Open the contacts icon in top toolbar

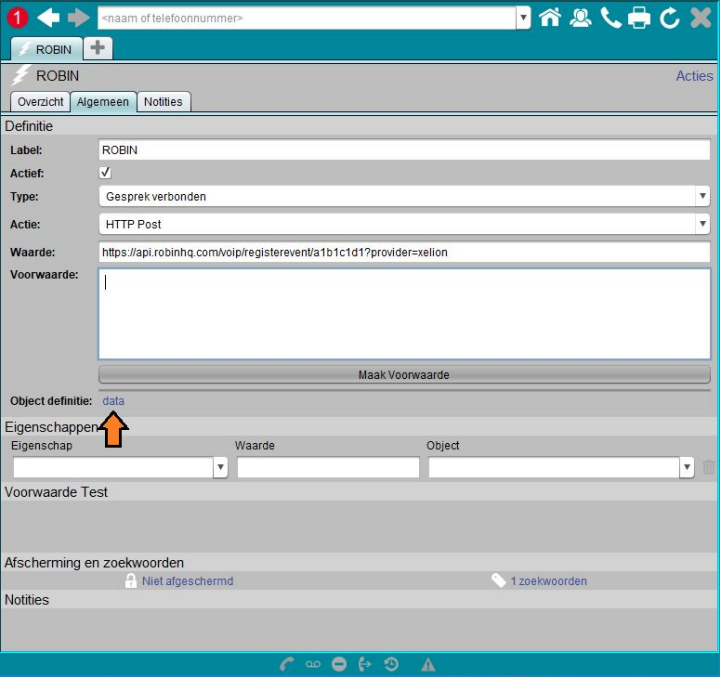coord(580,17)
